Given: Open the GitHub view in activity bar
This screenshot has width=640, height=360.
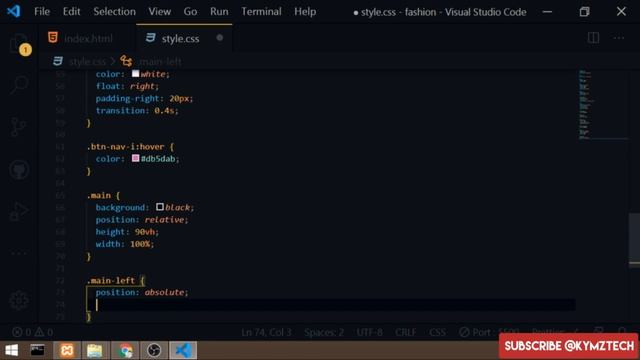Looking at the screenshot, I should [19, 169].
